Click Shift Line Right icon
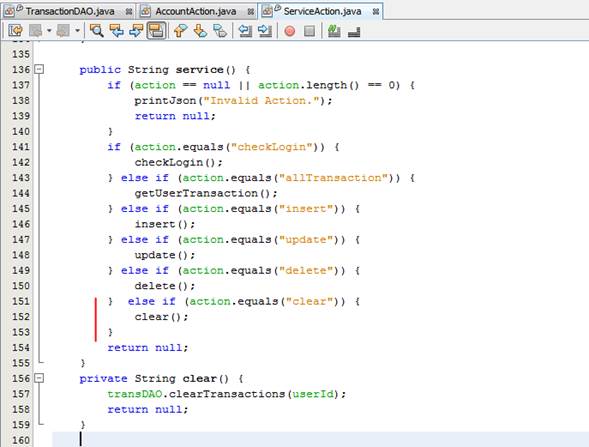589x447 pixels. click(265, 31)
